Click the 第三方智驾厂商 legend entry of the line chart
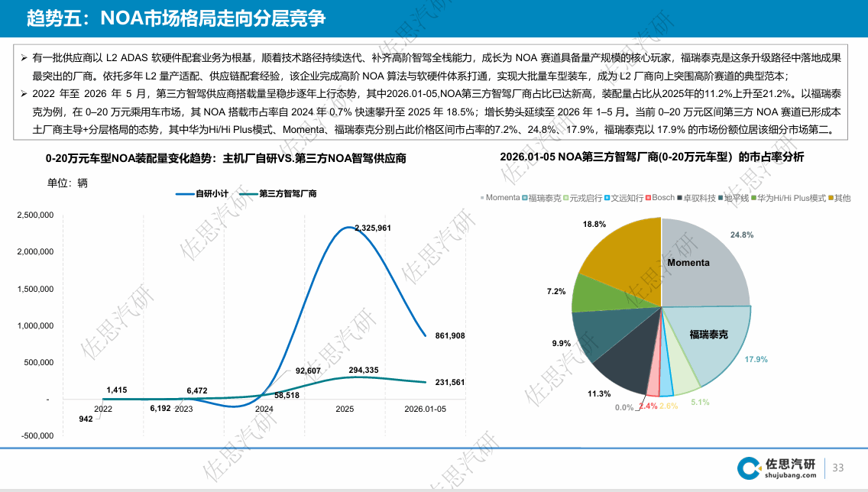Image resolution: width=868 pixels, height=492 pixels. click(x=278, y=194)
